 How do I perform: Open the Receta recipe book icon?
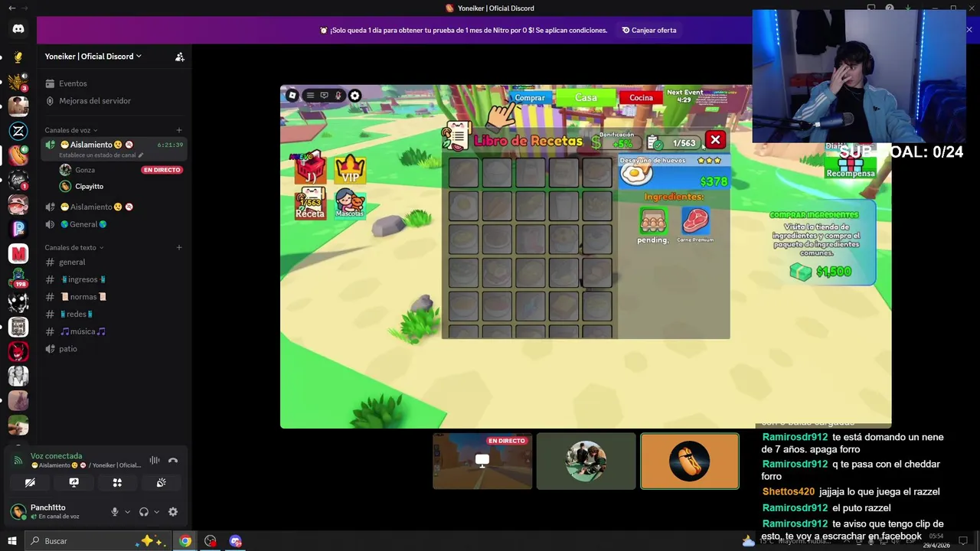(310, 204)
